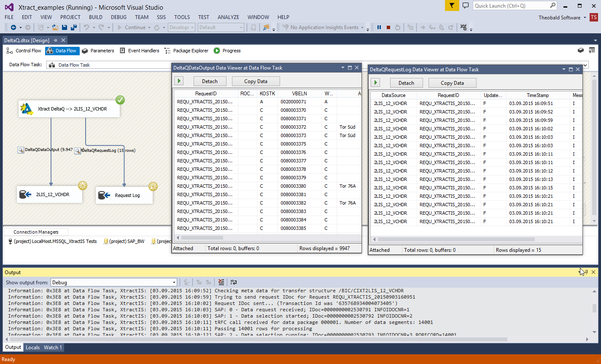The height and width of the screenshot is (364, 601).
Task: Open the feedback speech bubble icon
Action: tap(466, 5)
